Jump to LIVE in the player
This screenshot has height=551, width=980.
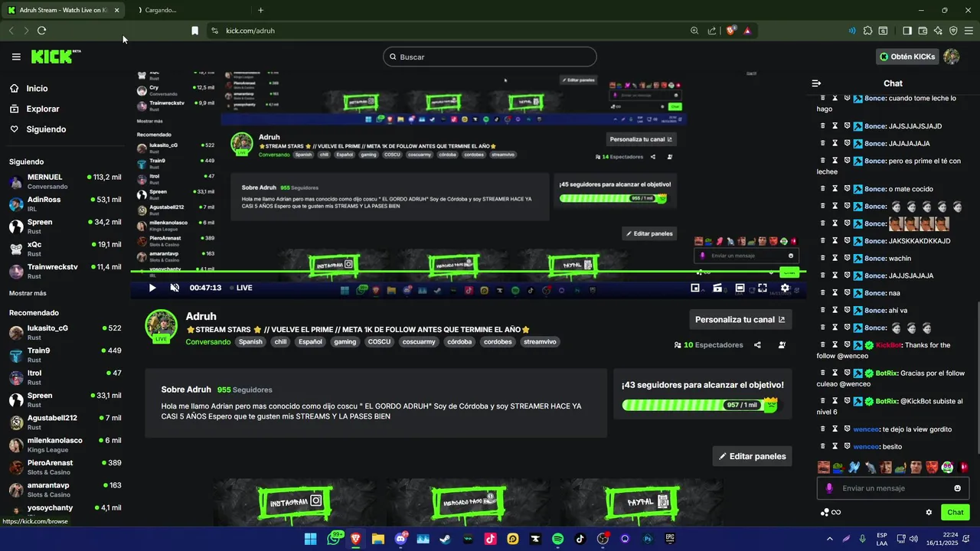pos(240,288)
